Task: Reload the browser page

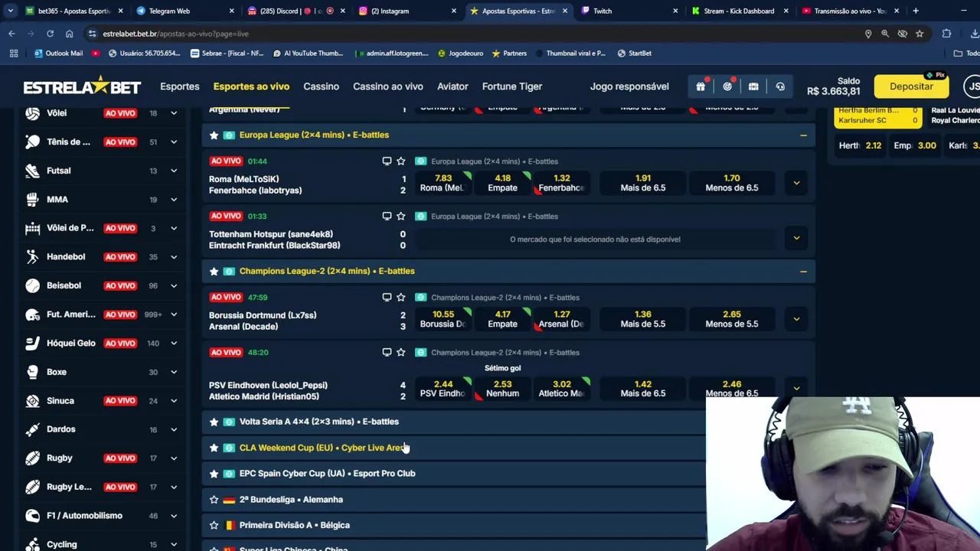Action: point(50,34)
